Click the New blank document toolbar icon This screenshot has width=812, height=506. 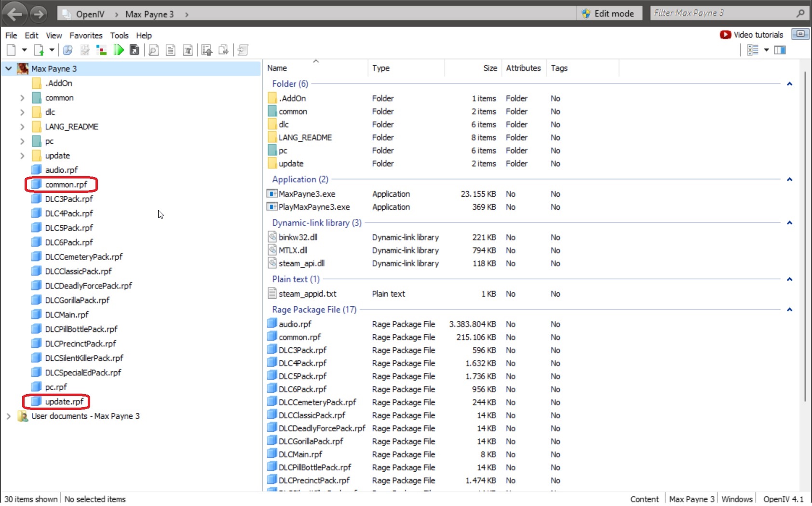click(x=11, y=50)
